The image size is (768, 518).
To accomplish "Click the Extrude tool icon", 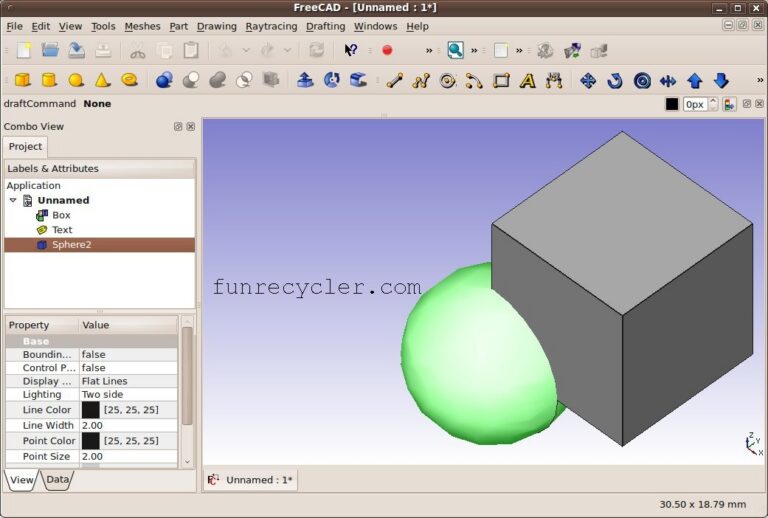I will click(x=305, y=80).
